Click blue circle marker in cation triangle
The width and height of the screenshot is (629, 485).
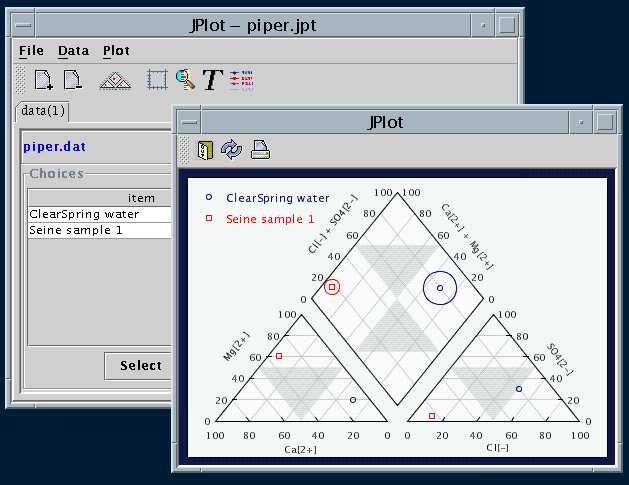click(x=353, y=400)
